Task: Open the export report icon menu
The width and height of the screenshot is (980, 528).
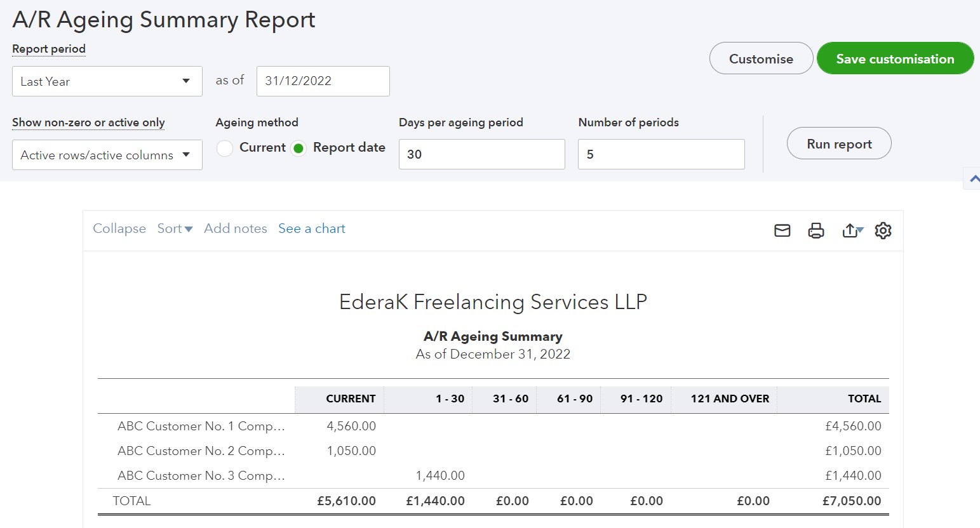Action: pos(852,230)
